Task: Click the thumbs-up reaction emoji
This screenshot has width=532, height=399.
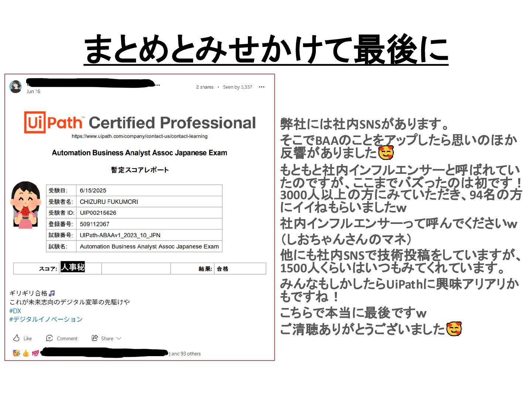Action: [x=26, y=353]
